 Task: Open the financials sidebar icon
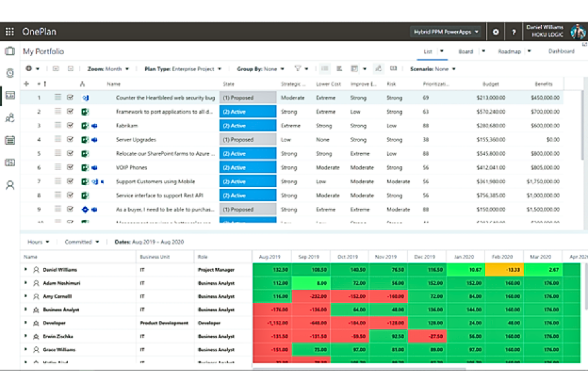[x=10, y=162]
